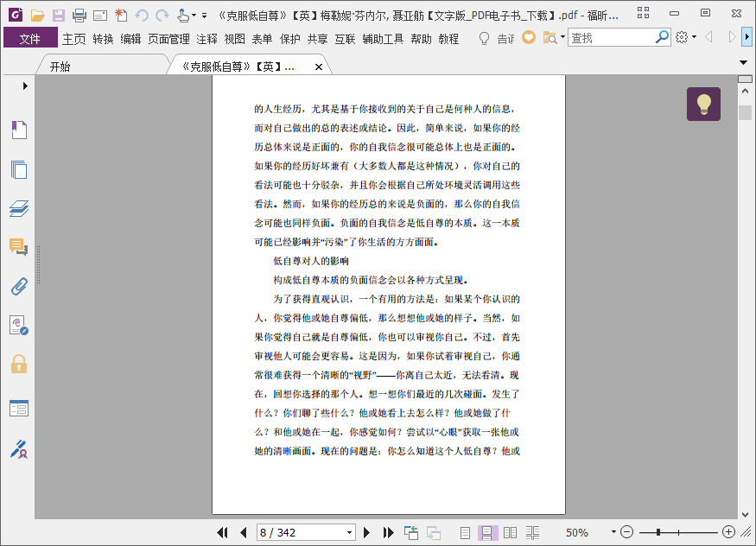Open the certificate signing pen panel in the sidebar

coord(19,449)
